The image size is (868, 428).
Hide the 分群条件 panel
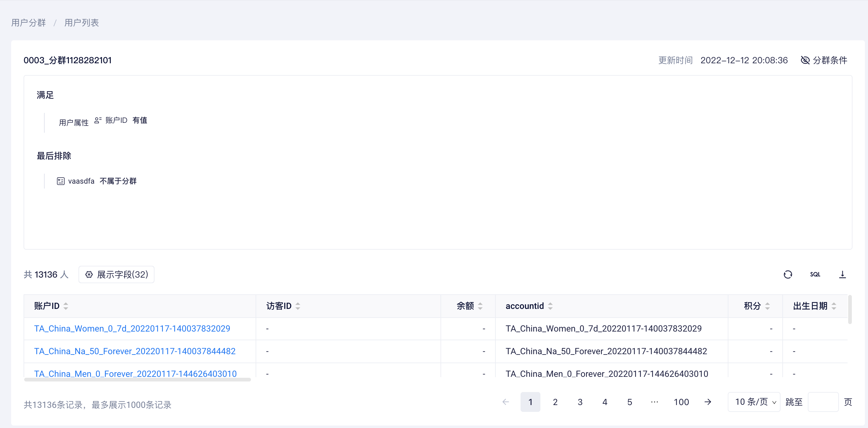[824, 60]
